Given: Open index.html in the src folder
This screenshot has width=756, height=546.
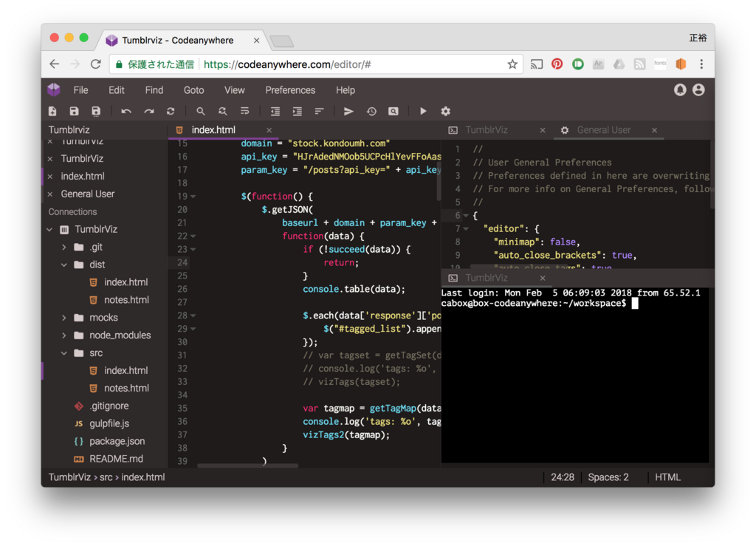Looking at the screenshot, I should tap(126, 371).
